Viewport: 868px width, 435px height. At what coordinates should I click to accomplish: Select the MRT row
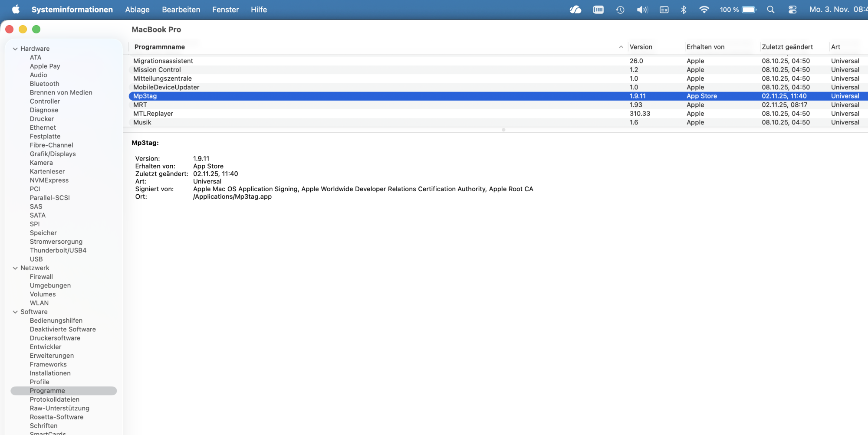click(x=498, y=105)
